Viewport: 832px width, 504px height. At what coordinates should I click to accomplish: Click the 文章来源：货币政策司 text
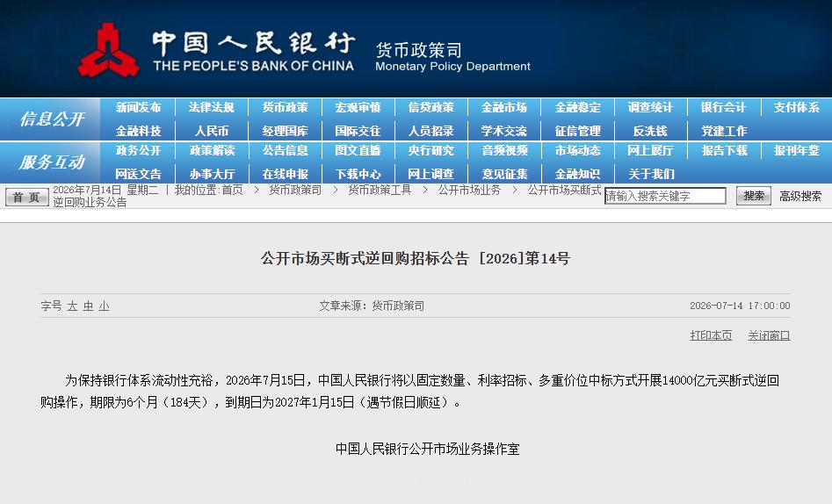click(372, 306)
